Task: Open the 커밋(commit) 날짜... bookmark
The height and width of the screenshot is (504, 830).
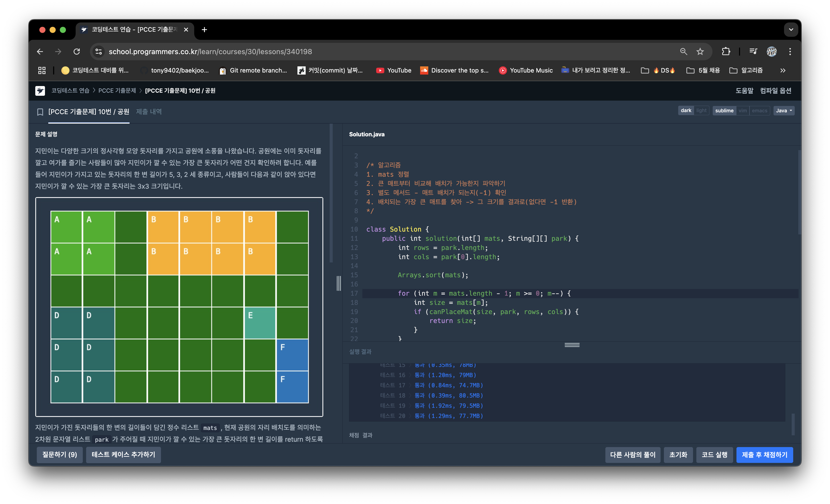Action: [330, 70]
